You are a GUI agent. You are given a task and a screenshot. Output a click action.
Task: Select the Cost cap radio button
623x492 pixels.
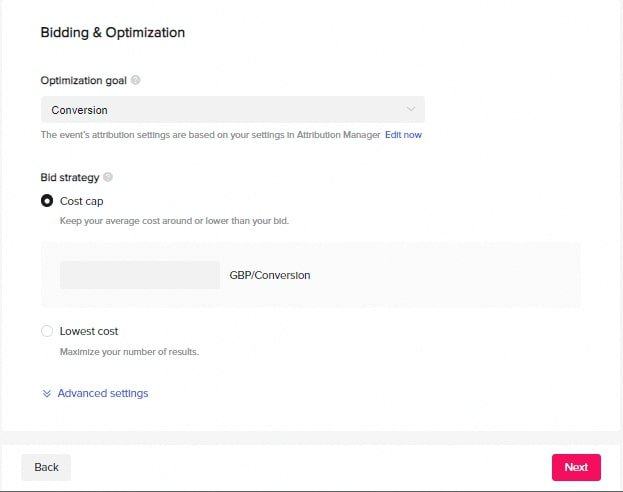click(x=47, y=201)
